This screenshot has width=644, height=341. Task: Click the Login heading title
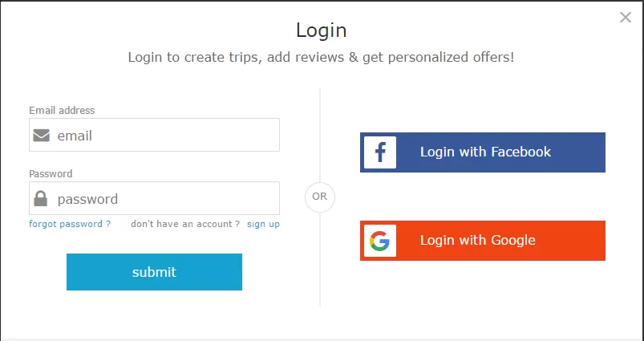[x=321, y=30]
